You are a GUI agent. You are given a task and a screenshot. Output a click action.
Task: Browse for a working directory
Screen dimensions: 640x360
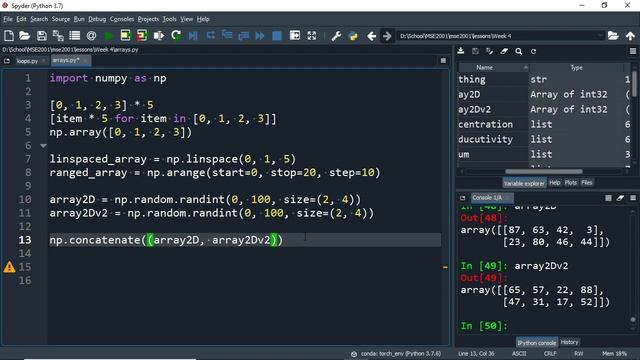tap(613, 36)
